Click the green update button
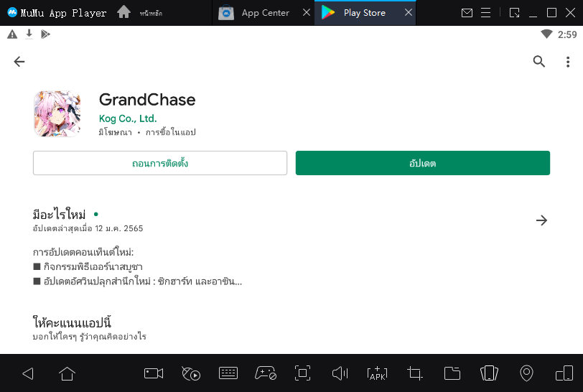 (x=423, y=163)
